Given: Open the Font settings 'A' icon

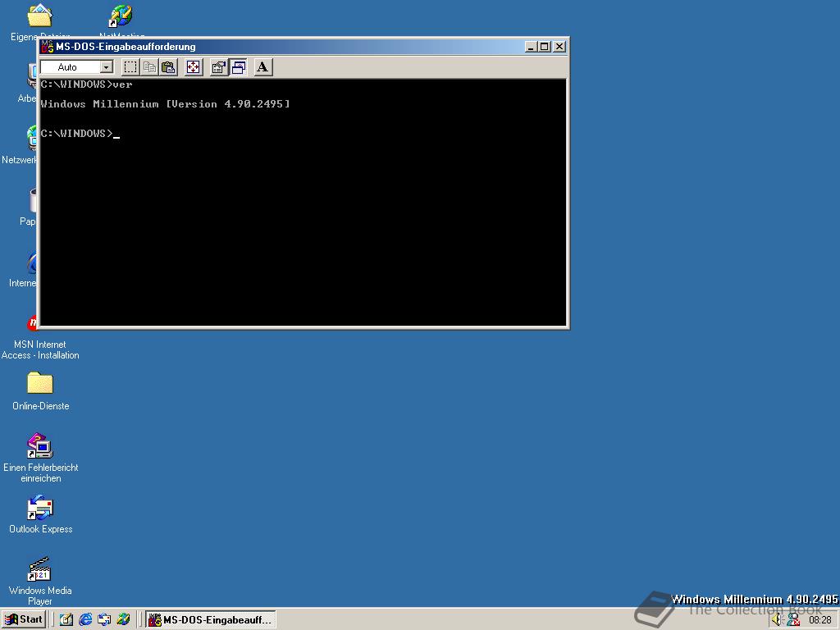Looking at the screenshot, I should (262, 67).
